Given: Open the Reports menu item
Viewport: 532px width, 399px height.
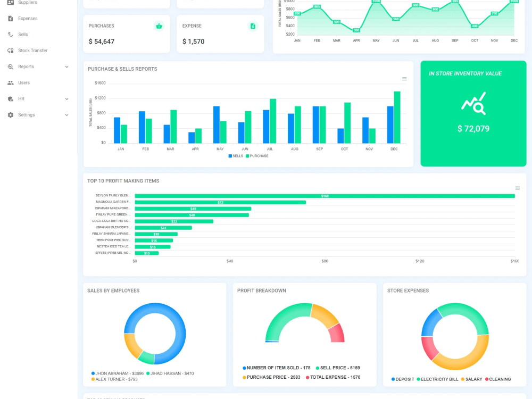Looking at the screenshot, I should (26, 66).
